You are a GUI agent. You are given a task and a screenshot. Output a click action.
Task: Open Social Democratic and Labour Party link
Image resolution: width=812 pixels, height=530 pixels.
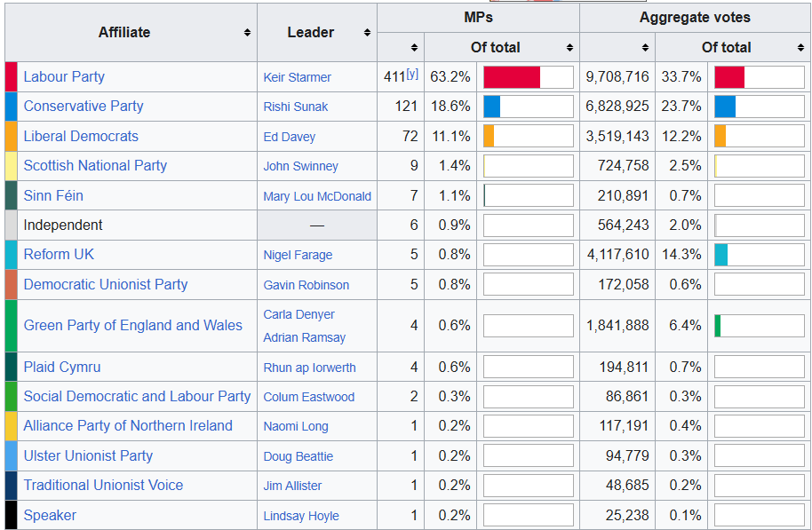pos(137,397)
